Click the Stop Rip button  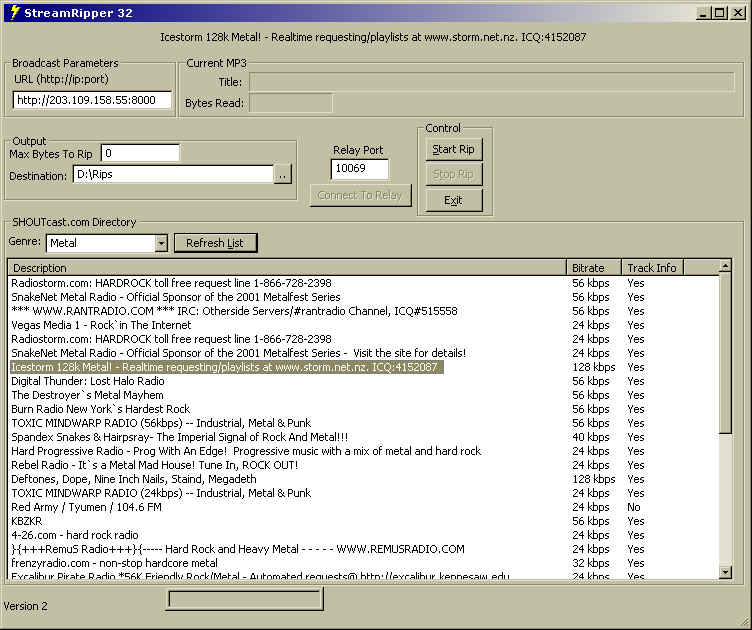click(454, 175)
